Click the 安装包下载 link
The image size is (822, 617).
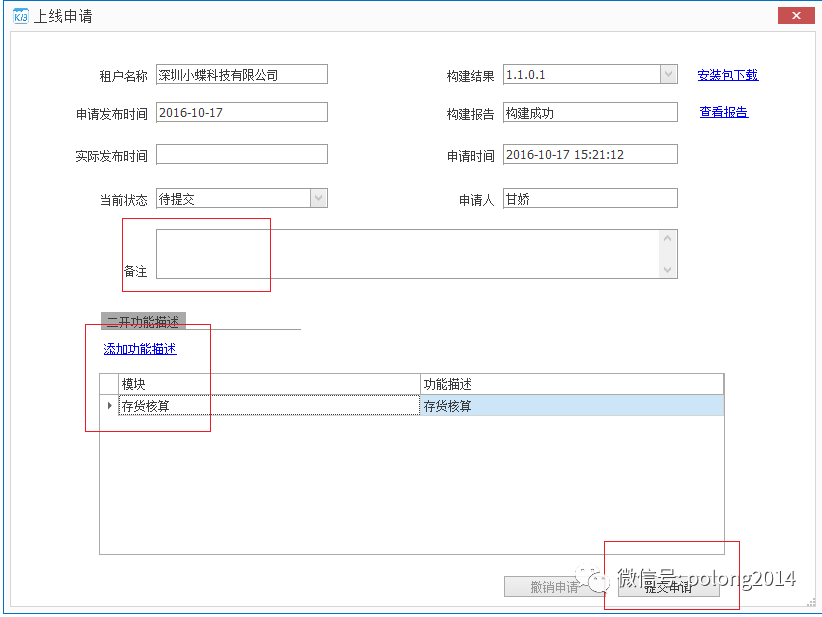(x=727, y=75)
